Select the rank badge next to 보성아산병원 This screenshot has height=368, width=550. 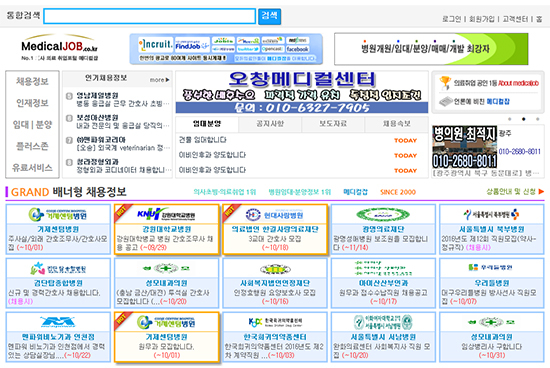[x=69, y=118]
